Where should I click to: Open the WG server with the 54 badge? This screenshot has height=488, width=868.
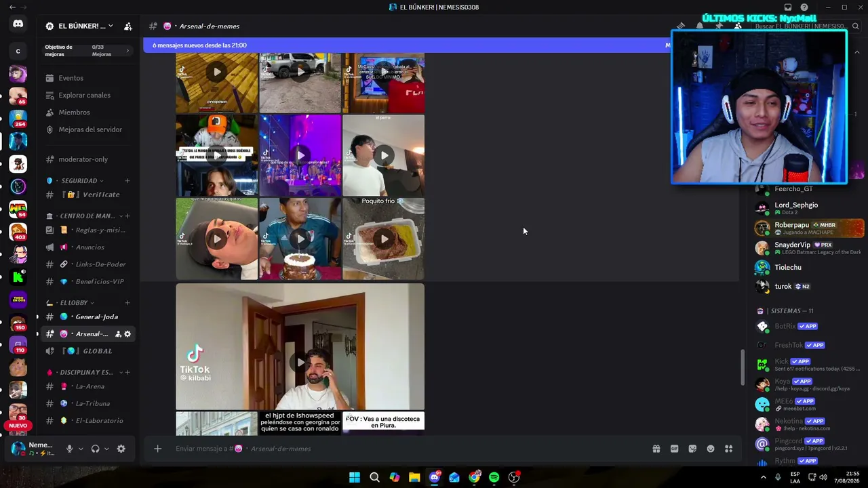pyautogui.click(x=18, y=209)
